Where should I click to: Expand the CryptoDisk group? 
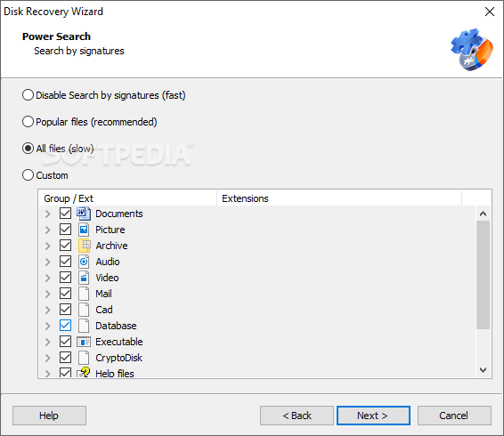coord(48,358)
